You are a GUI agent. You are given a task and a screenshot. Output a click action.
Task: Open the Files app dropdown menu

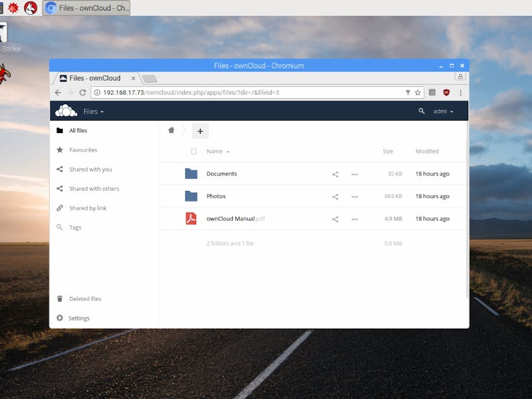(x=93, y=111)
